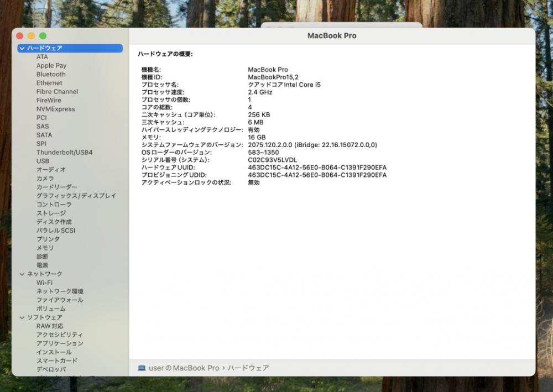Click the メモリ value 16 GB
Screen dimensions: 553x392
click(257, 138)
